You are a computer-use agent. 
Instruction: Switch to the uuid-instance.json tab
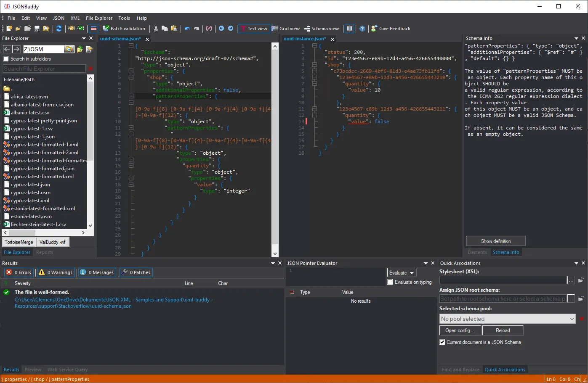(304, 39)
